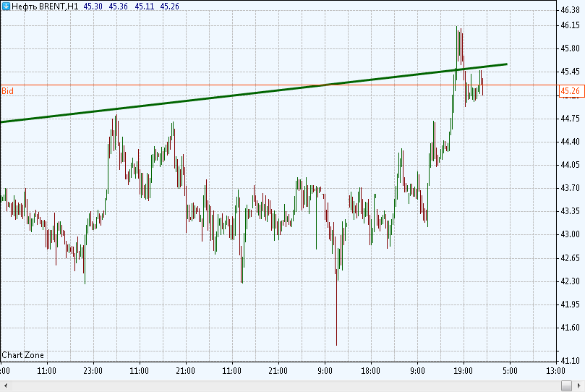Click the 19:00 time axis label
Image resolution: width=585 pixels, height=392 pixels.
point(463,371)
